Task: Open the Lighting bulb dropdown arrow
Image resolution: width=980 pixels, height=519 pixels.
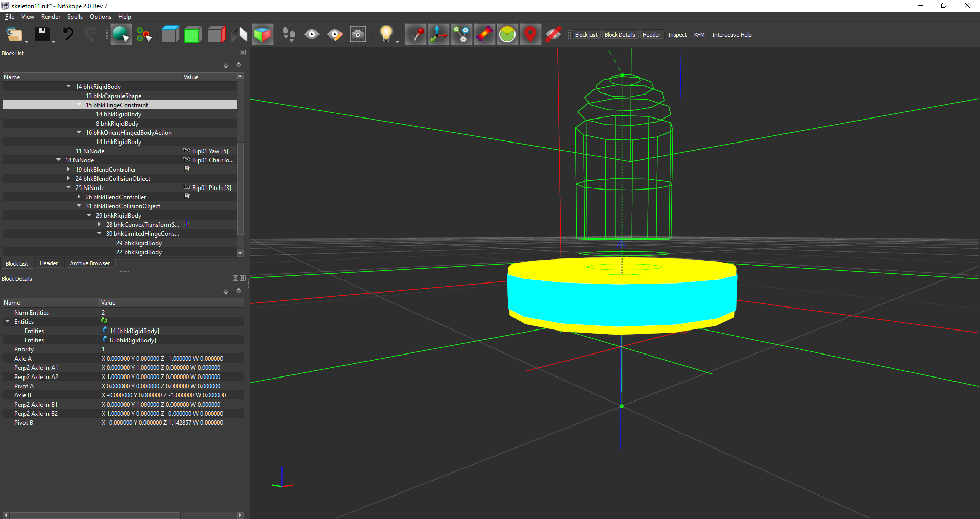Action: tap(398, 42)
